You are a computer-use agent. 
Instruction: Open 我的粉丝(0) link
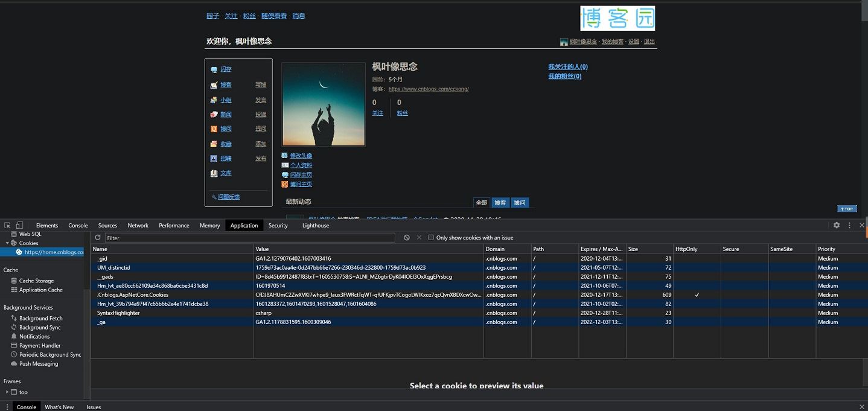pyautogui.click(x=564, y=76)
